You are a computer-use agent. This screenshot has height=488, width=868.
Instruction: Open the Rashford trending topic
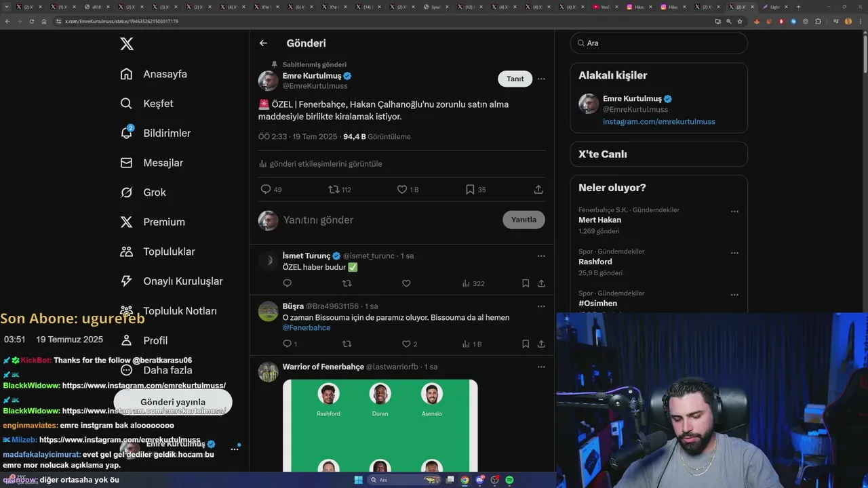click(595, 262)
